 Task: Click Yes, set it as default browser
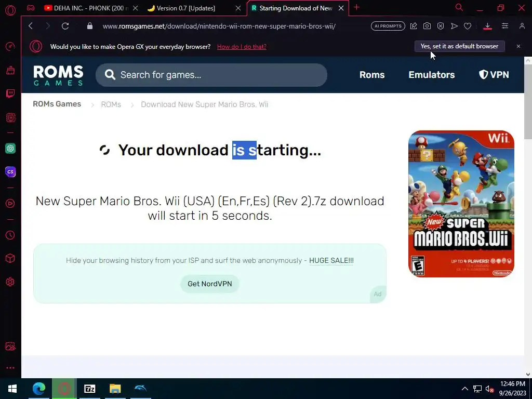pos(459,46)
